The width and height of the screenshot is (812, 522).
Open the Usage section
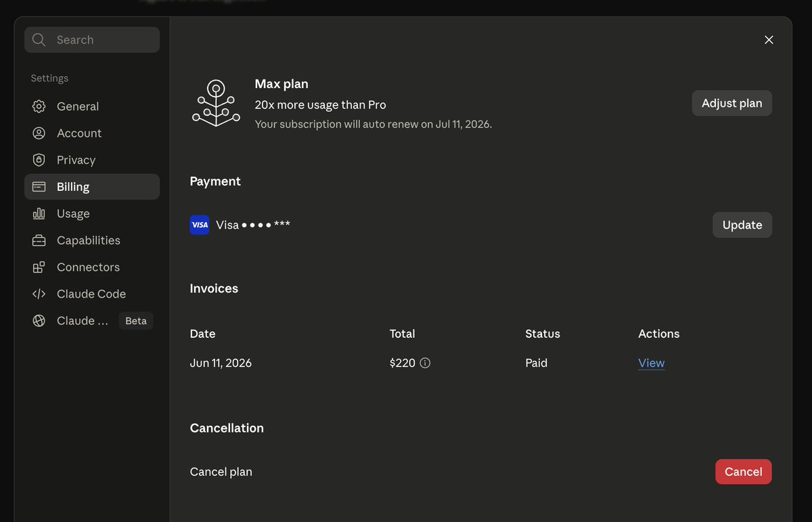click(x=92, y=213)
